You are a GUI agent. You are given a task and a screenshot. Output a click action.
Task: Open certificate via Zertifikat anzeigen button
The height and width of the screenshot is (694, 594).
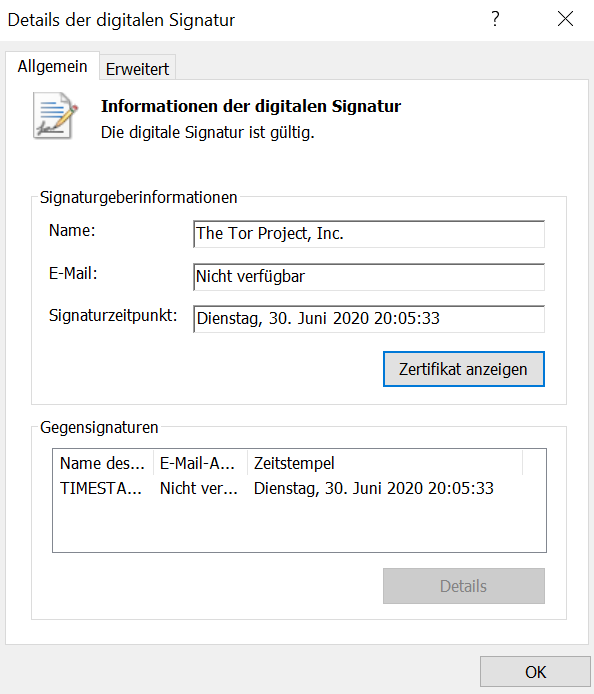[x=463, y=369]
